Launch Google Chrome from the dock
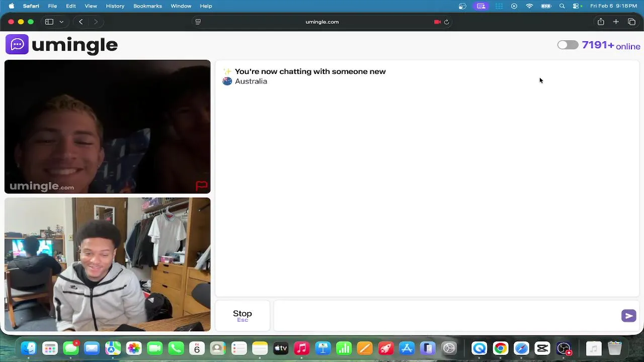The image size is (644, 362). coord(500,348)
